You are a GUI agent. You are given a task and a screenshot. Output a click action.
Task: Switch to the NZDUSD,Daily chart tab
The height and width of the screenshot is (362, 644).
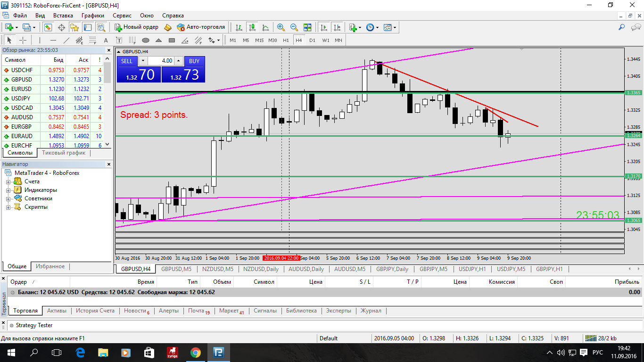coord(261,269)
